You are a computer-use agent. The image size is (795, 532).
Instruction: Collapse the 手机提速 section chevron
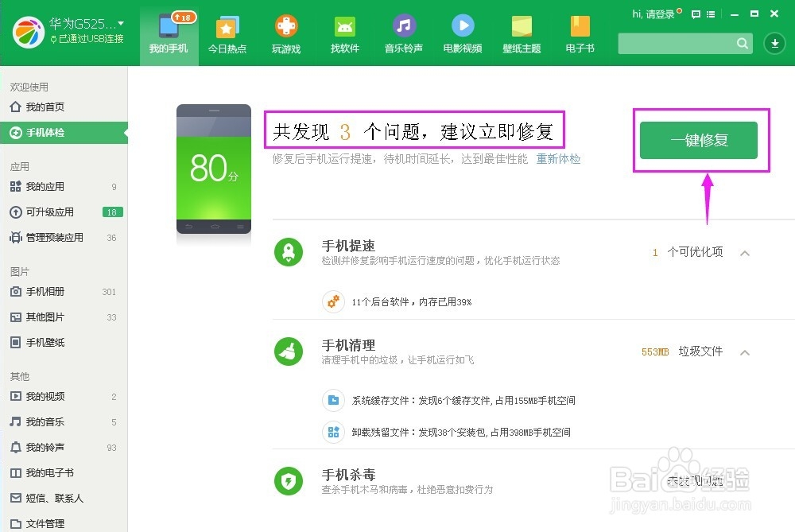tap(745, 252)
